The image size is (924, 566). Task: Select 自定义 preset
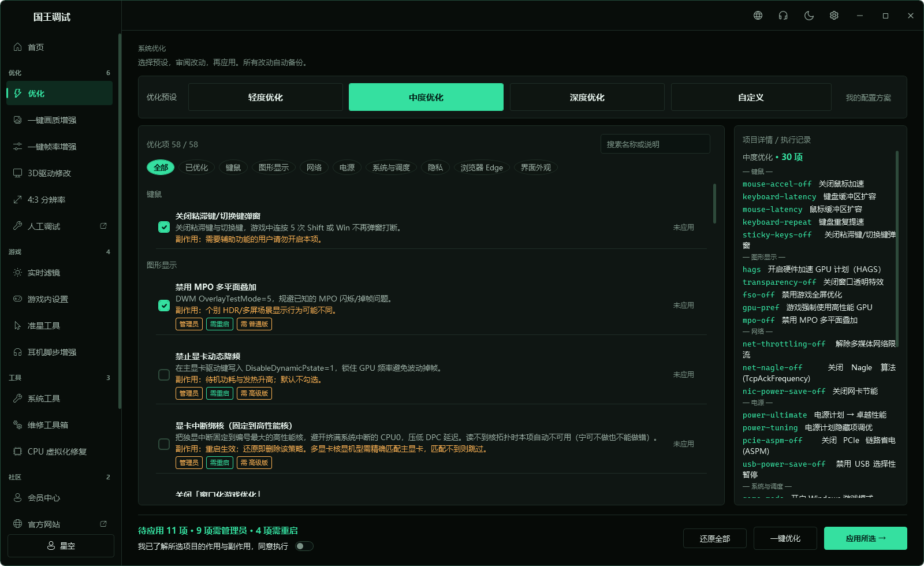point(751,97)
